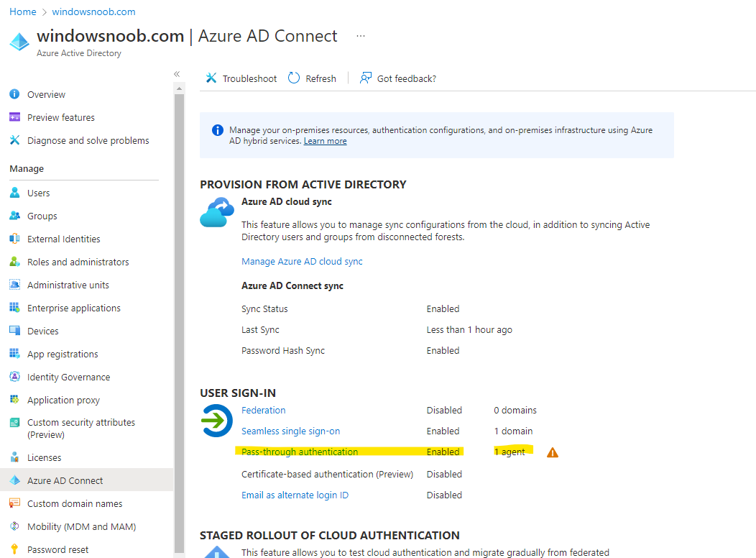Viewport: 756px width, 558px height.
Task: Select Groups in the sidebar
Action: point(42,216)
